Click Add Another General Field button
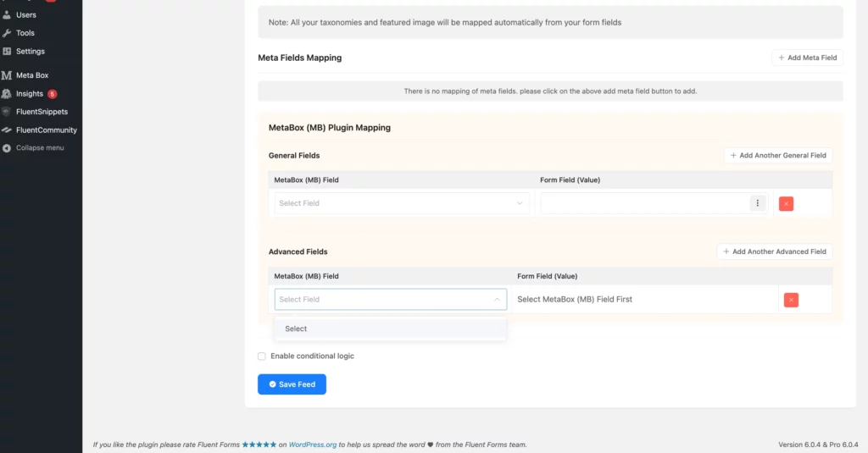The height and width of the screenshot is (453, 868). coord(778,156)
